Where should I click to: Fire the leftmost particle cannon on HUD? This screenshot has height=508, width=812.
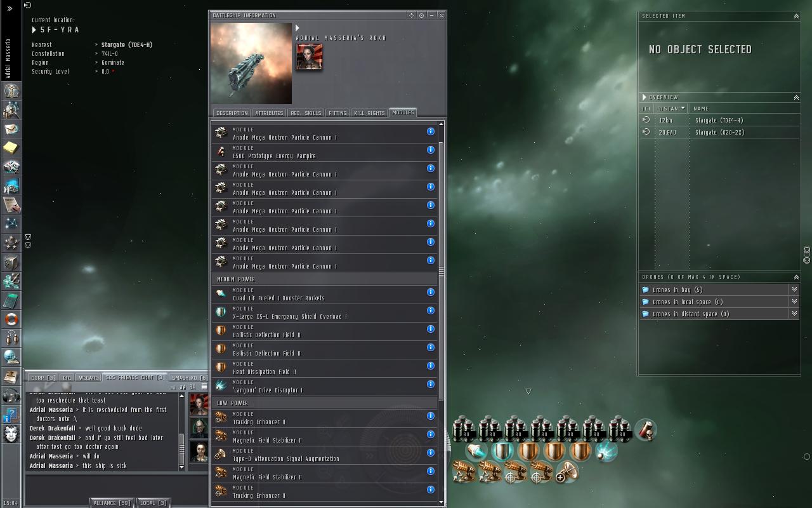tap(464, 430)
